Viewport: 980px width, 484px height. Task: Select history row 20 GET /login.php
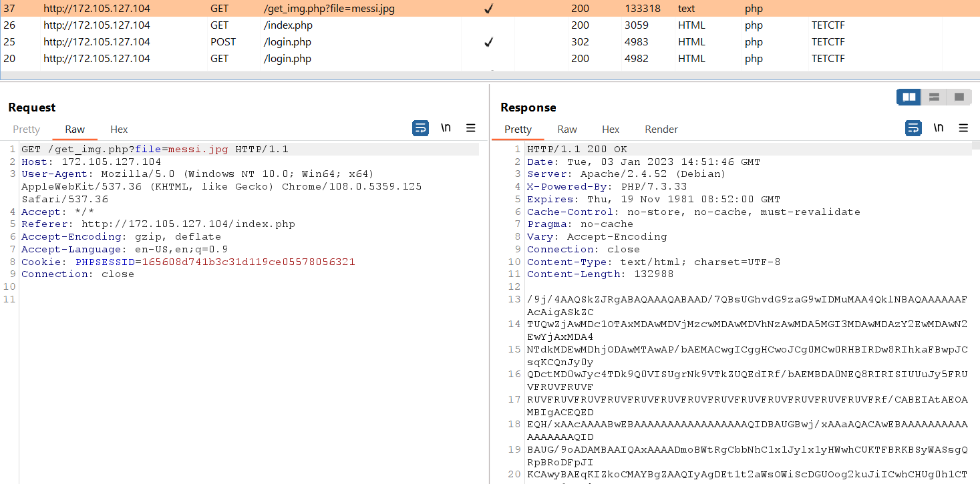[x=490, y=59]
